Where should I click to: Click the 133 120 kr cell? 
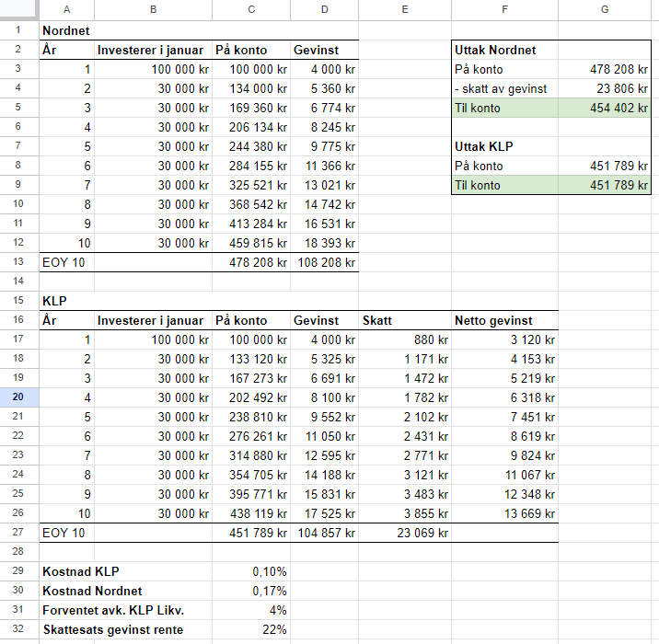click(251, 359)
